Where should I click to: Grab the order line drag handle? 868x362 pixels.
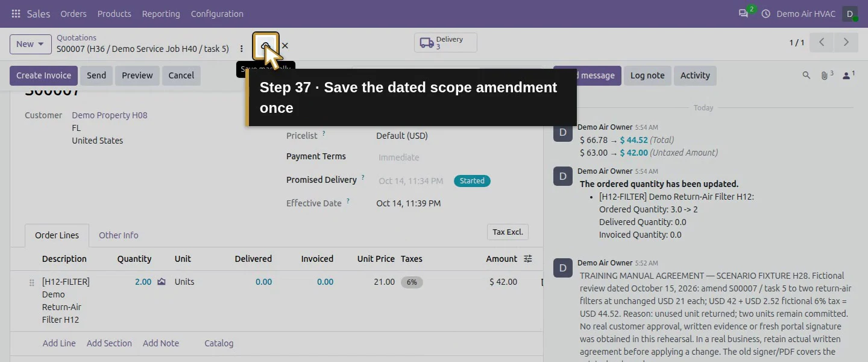coord(32,282)
